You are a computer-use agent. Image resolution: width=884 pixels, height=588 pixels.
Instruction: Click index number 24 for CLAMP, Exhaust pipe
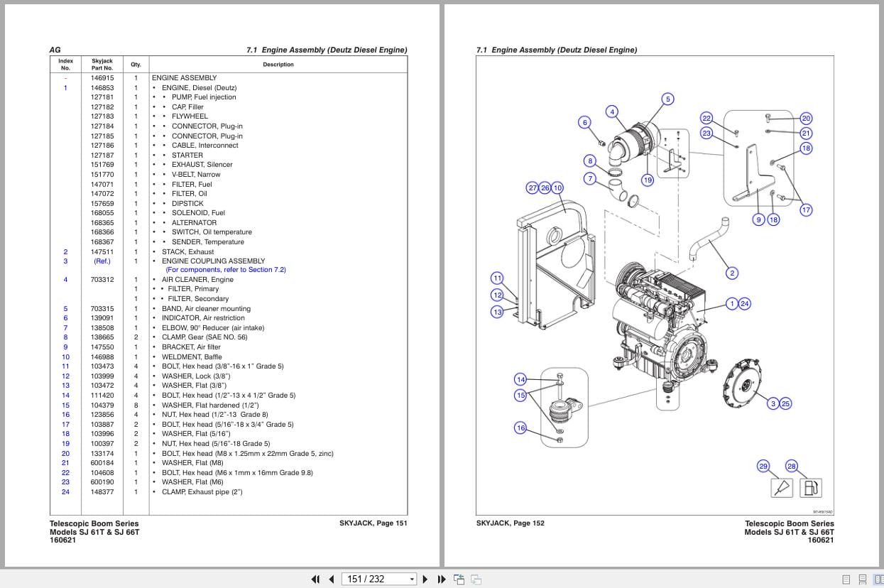tap(65, 491)
